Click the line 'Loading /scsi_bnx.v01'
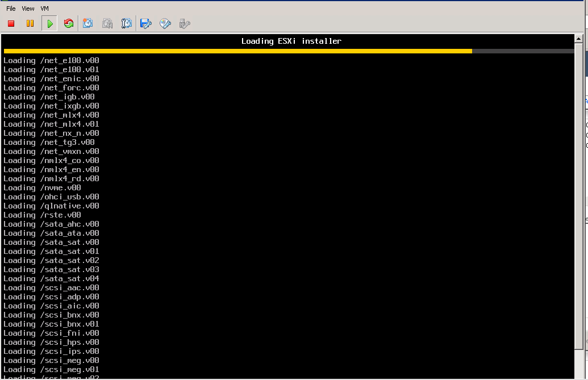 (x=51, y=324)
